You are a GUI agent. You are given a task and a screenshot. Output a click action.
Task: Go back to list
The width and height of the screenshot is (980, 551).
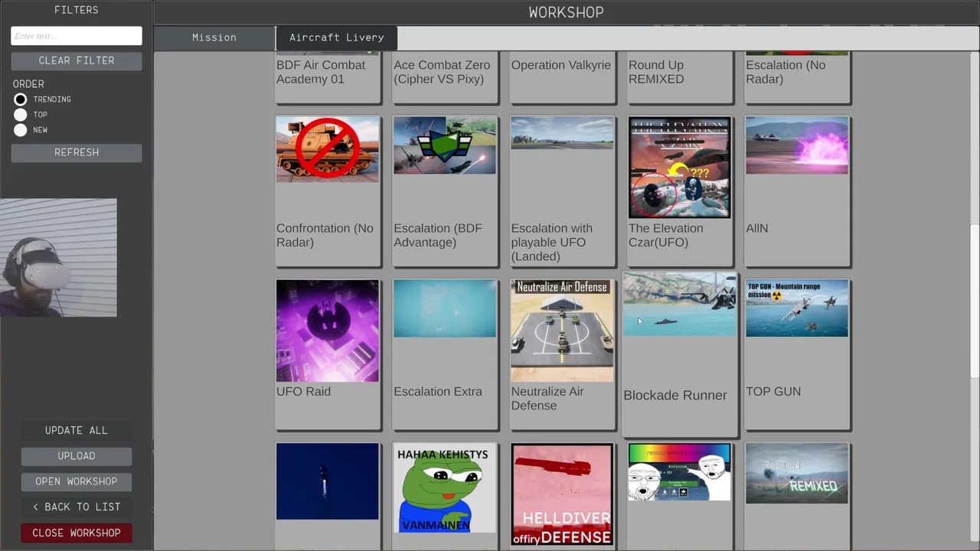(77, 507)
